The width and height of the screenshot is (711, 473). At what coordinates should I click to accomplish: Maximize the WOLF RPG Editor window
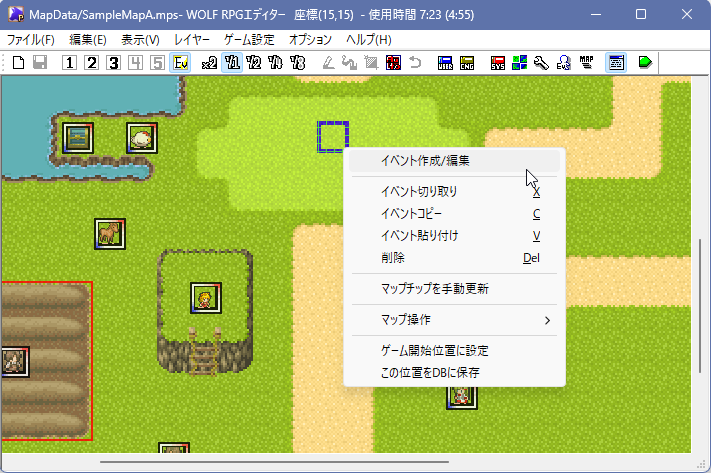coord(641,15)
